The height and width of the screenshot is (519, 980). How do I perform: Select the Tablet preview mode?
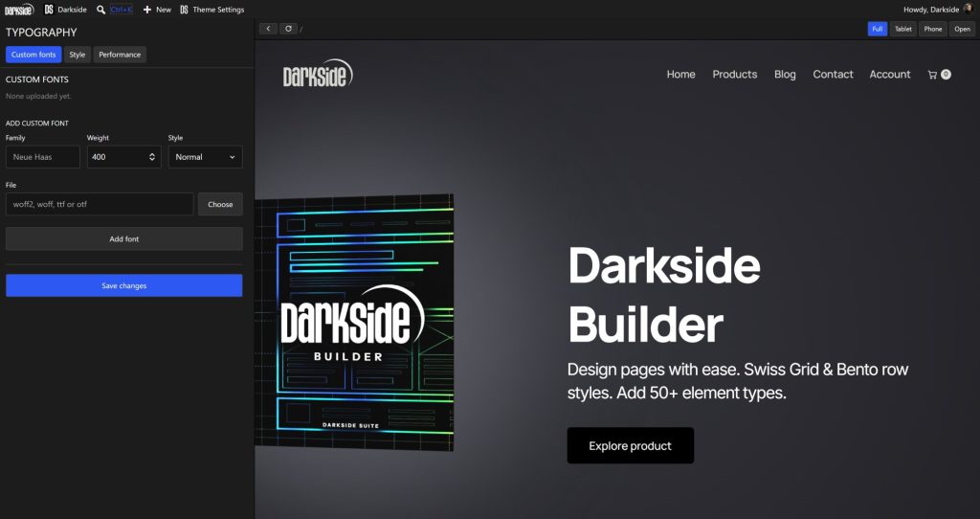coord(903,29)
